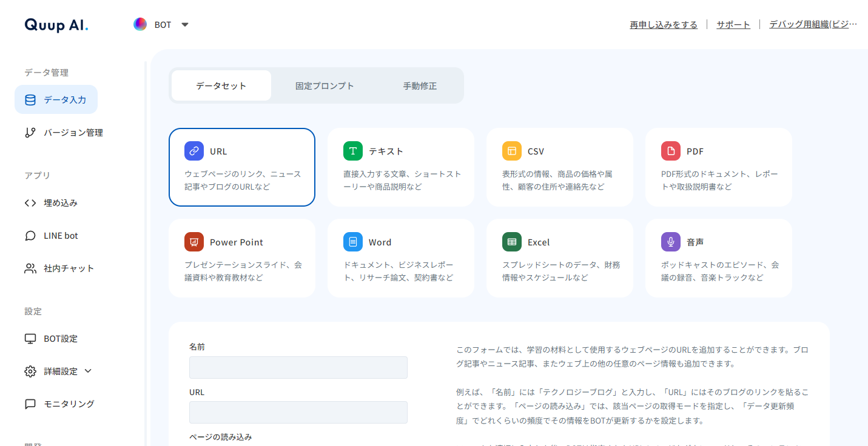The height and width of the screenshot is (446, 868).
Task: Switch to the 手動修正 tab
Action: 420,85
